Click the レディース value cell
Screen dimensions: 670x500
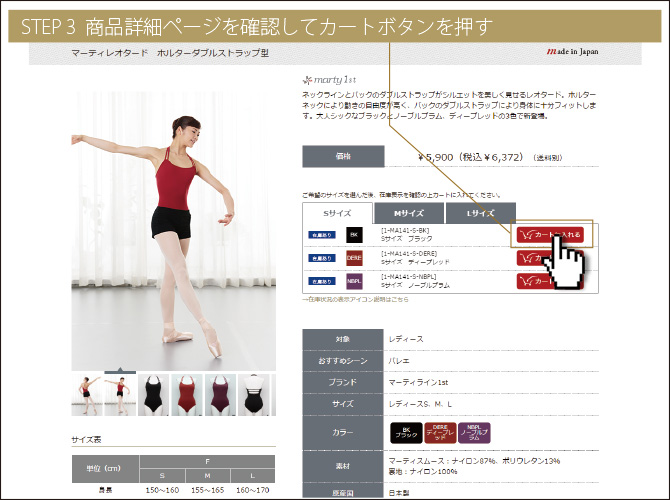point(406,339)
